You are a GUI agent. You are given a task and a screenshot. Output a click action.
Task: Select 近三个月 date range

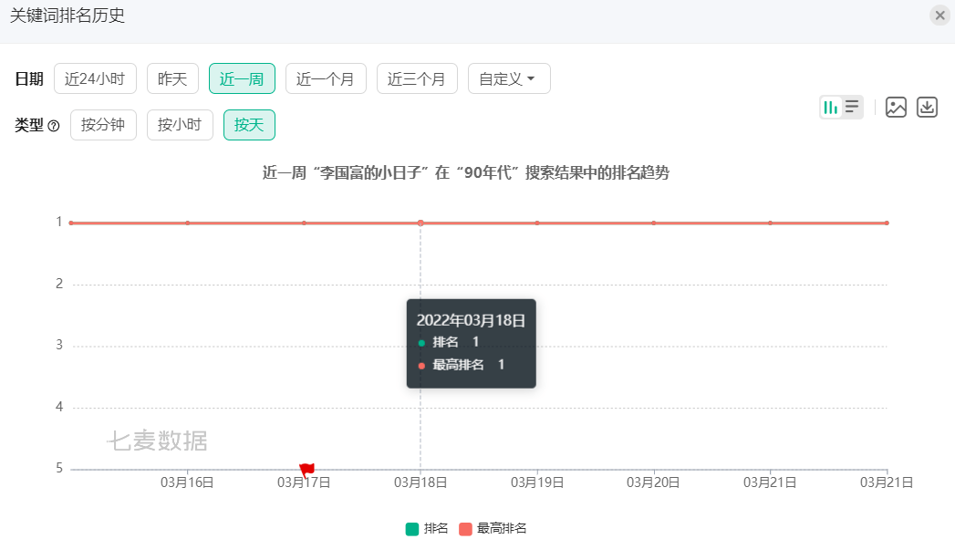pyautogui.click(x=417, y=78)
